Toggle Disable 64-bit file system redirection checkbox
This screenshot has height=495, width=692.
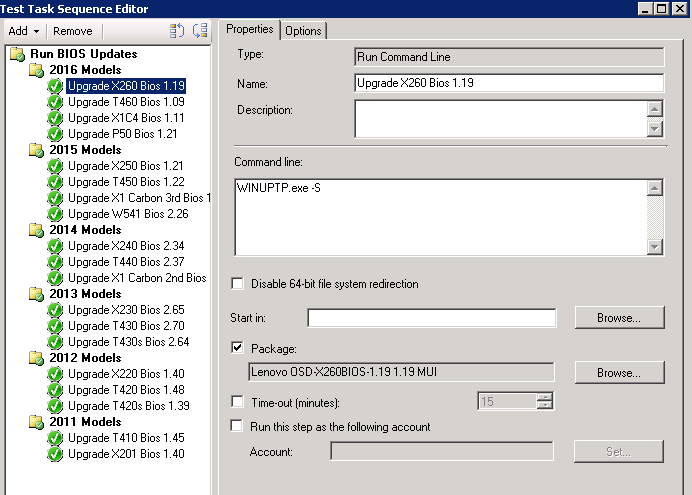237,284
